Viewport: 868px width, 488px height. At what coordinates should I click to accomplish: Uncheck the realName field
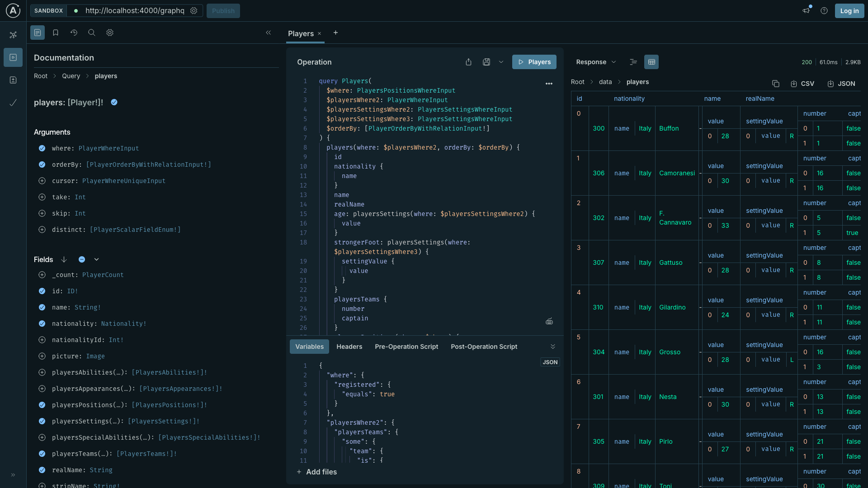pos(42,470)
